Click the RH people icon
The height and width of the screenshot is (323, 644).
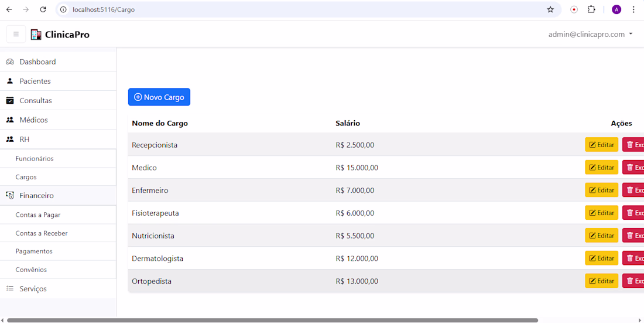tap(11, 140)
